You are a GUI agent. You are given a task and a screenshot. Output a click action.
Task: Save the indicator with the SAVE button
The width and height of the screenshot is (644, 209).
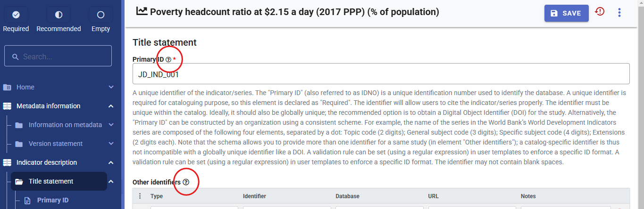pos(566,13)
